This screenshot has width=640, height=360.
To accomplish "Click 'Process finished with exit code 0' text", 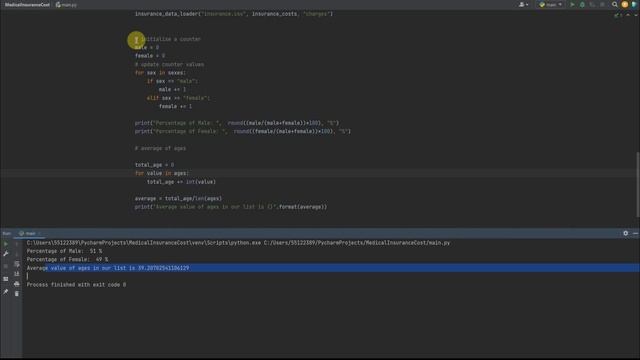I will coord(76,285).
